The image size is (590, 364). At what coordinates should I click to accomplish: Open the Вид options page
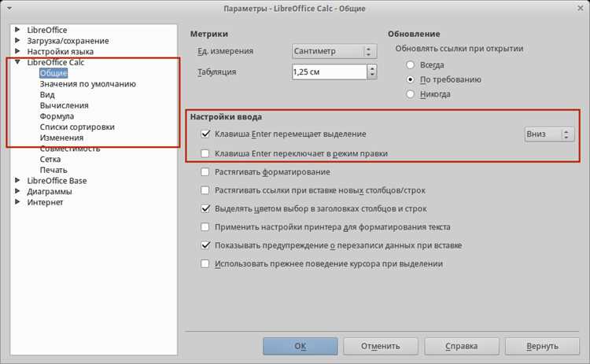(x=47, y=95)
